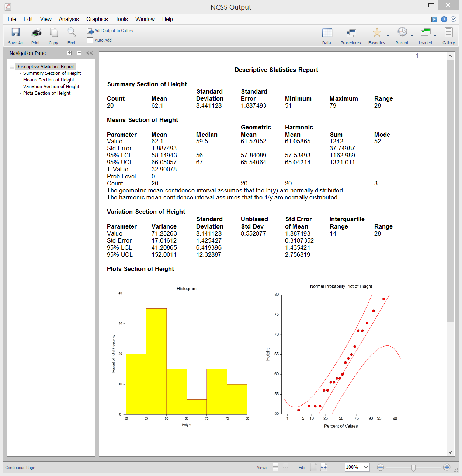This screenshot has height=476, width=462.
Task: Open the Gallery icon
Action: coord(448,32)
